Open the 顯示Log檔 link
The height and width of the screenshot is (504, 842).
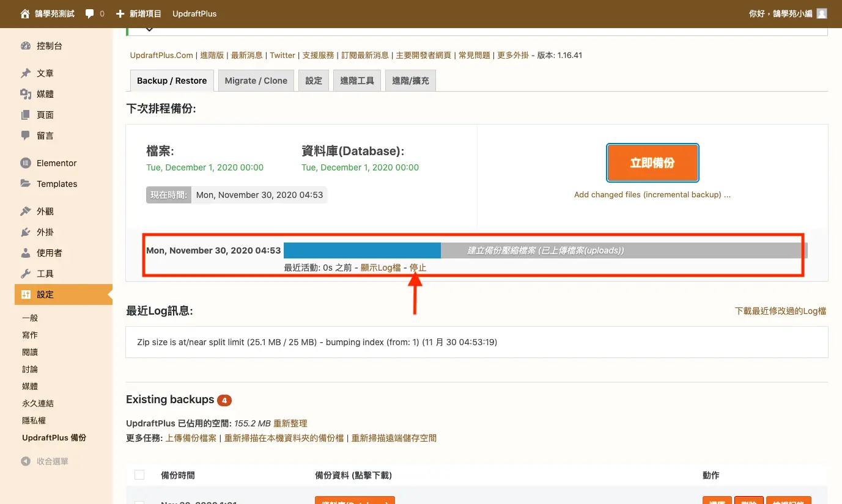[x=381, y=268]
